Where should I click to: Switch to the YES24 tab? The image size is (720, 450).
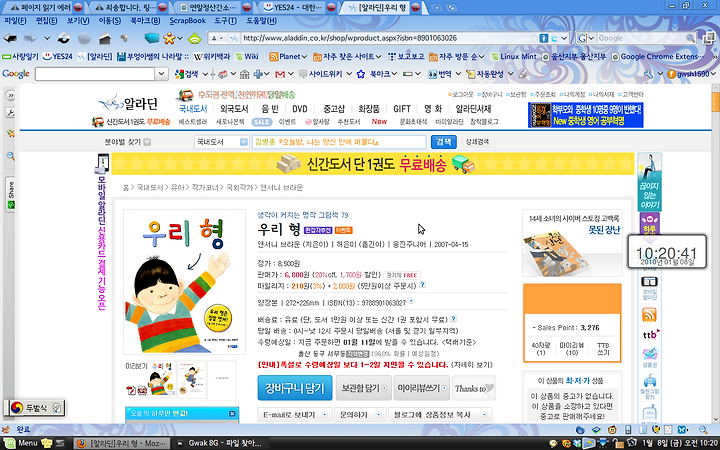(297, 7)
